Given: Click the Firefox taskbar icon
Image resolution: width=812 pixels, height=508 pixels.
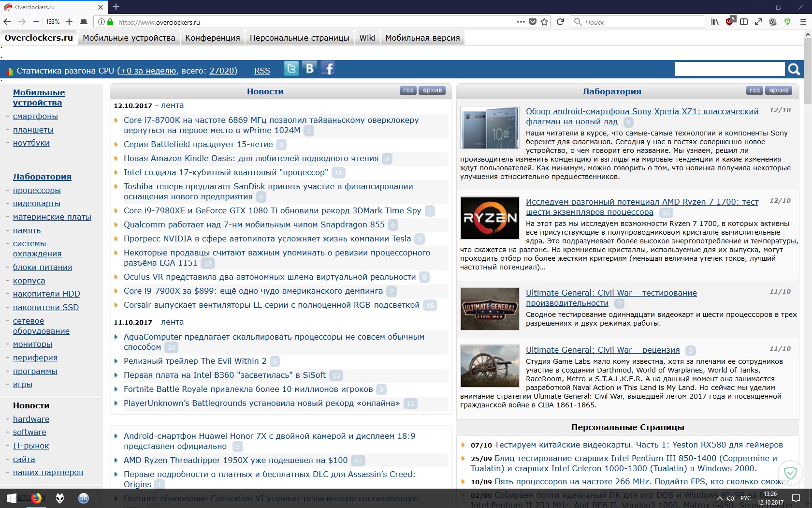Looking at the screenshot, I should pyautogui.click(x=36, y=498).
